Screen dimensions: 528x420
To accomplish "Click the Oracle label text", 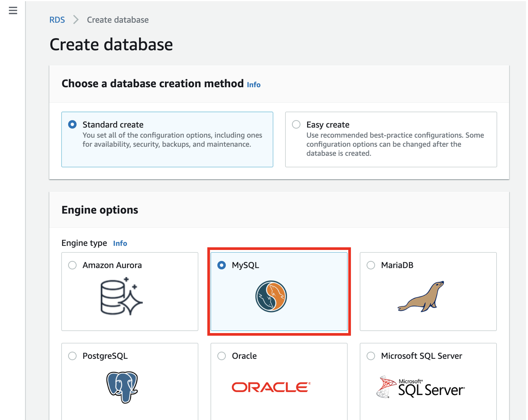I will click(244, 356).
